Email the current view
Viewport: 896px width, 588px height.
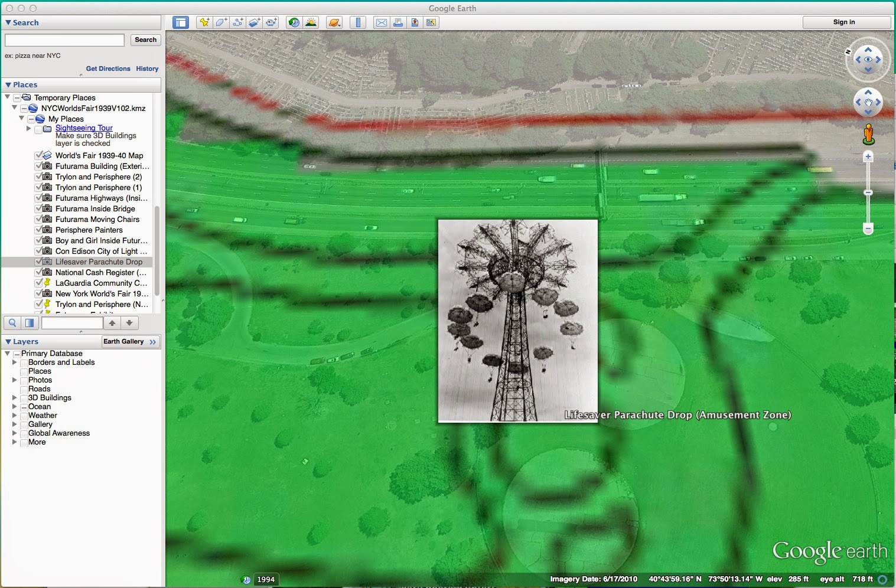coord(381,22)
